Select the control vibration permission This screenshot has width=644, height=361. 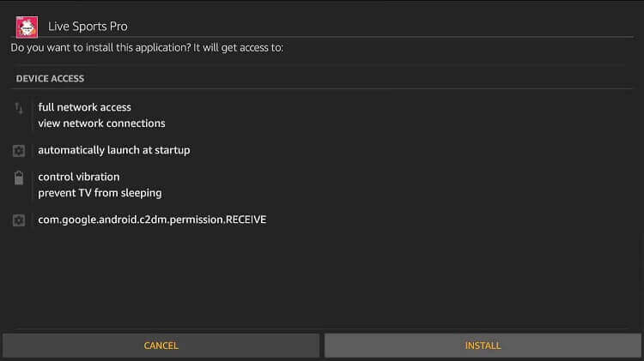pos(78,177)
